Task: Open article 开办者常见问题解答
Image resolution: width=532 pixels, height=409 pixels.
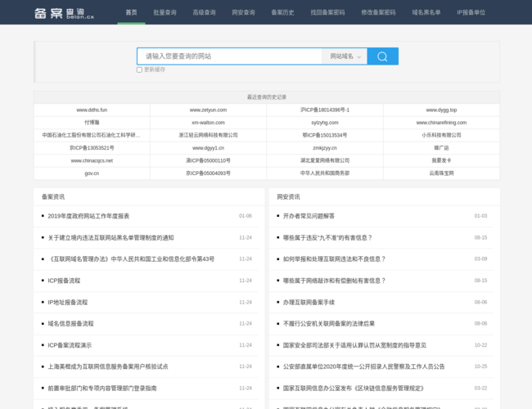Action: click(309, 216)
